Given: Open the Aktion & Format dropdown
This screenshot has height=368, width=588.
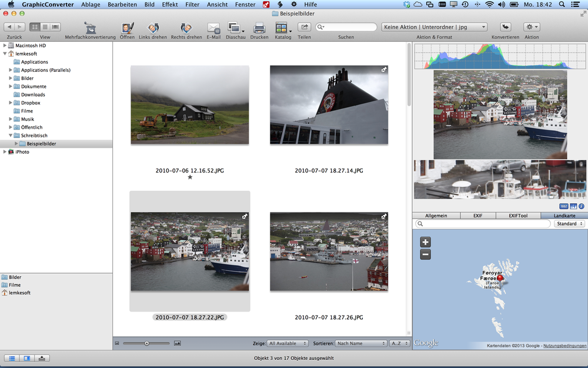Looking at the screenshot, I should (x=435, y=27).
